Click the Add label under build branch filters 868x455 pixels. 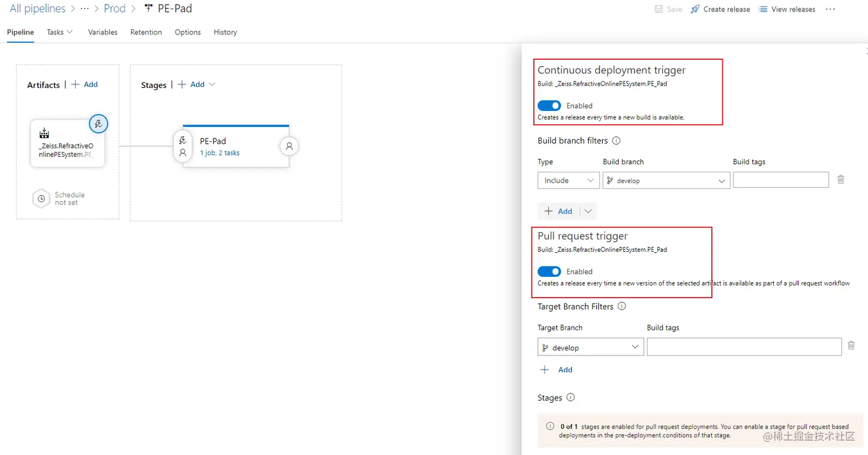pyautogui.click(x=565, y=211)
